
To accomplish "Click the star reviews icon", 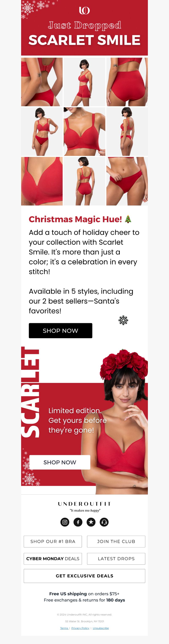I will pos(91,522).
